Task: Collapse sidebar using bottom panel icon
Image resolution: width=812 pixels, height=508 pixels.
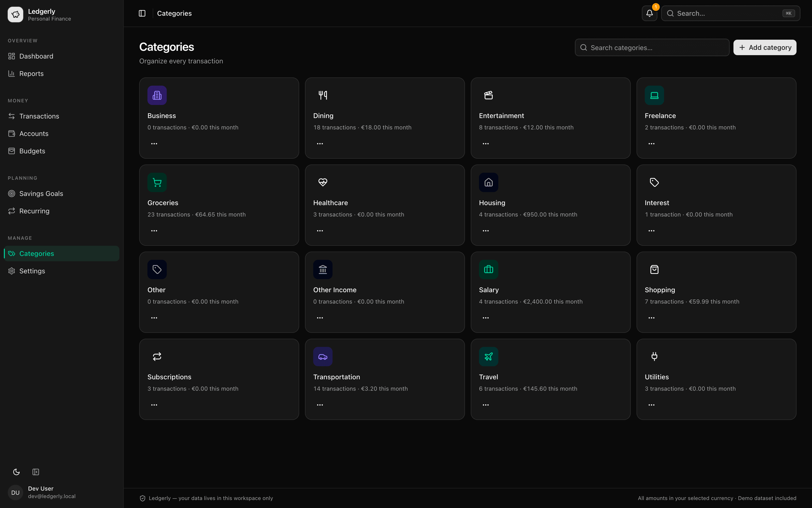Action: pyautogui.click(x=36, y=472)
